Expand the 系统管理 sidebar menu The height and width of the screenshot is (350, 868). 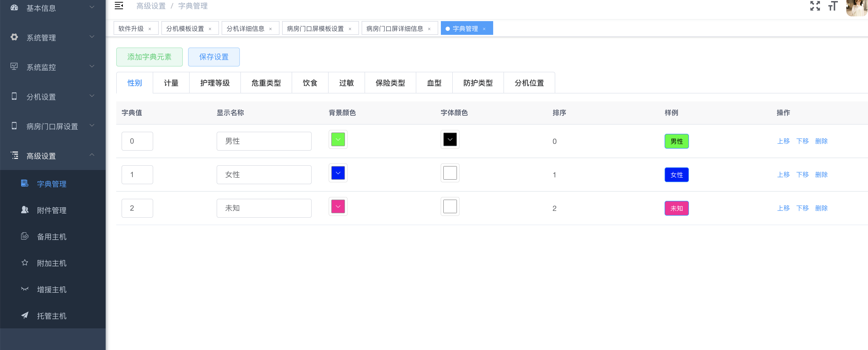pos(53,37)
